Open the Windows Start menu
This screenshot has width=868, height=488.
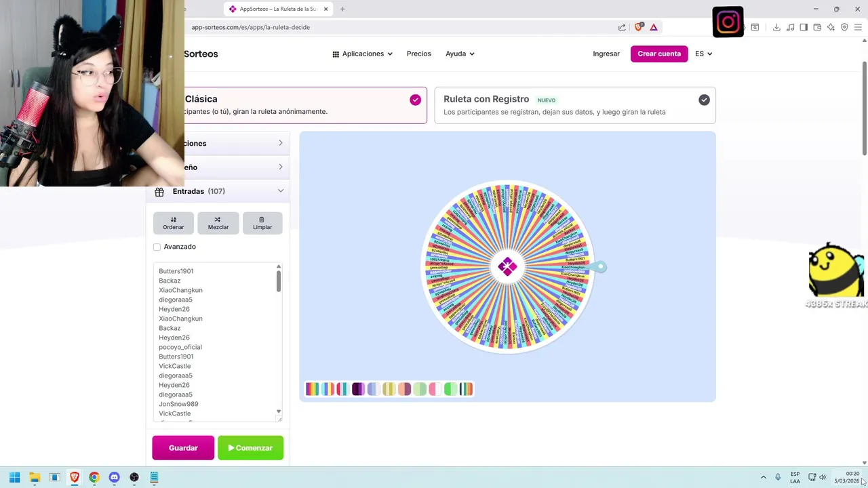14,477
